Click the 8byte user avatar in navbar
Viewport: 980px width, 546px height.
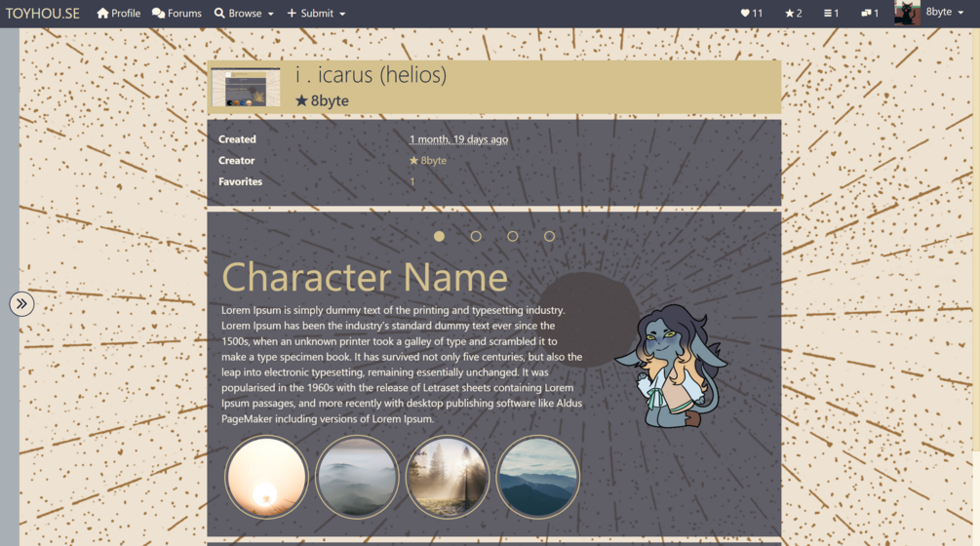[907, 13]
